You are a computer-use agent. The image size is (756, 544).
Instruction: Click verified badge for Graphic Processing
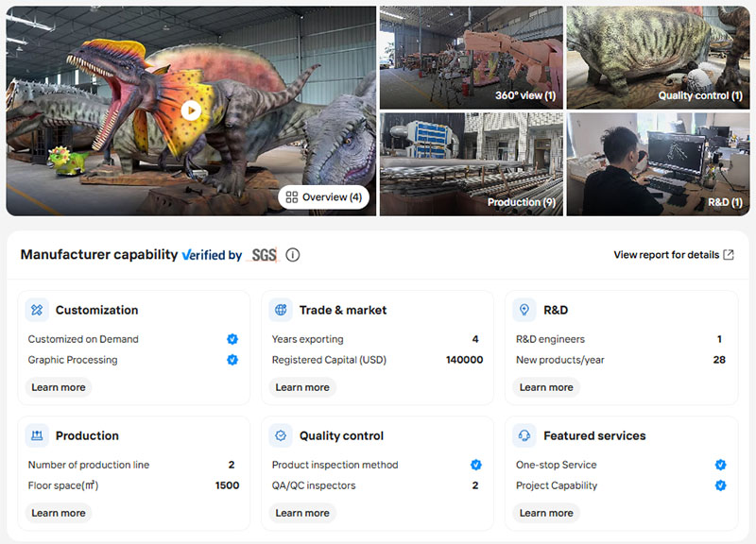(232, 360)
